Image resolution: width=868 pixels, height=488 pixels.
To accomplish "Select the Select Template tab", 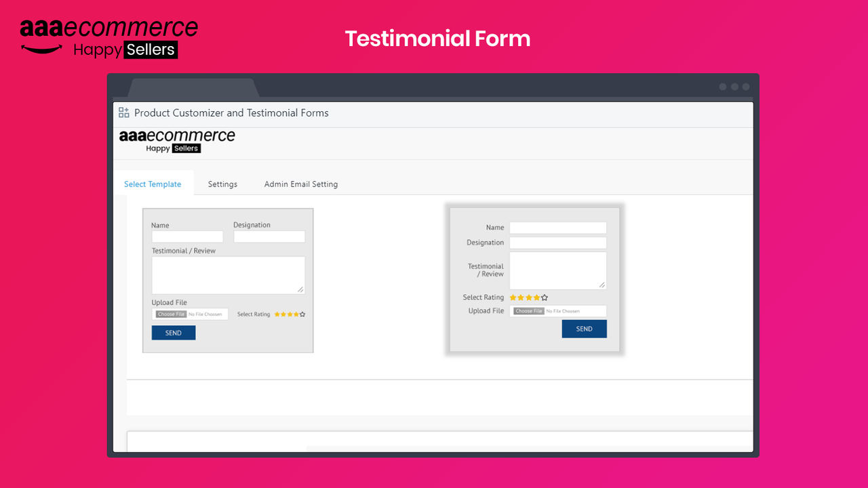I will (x=153, y=184).
